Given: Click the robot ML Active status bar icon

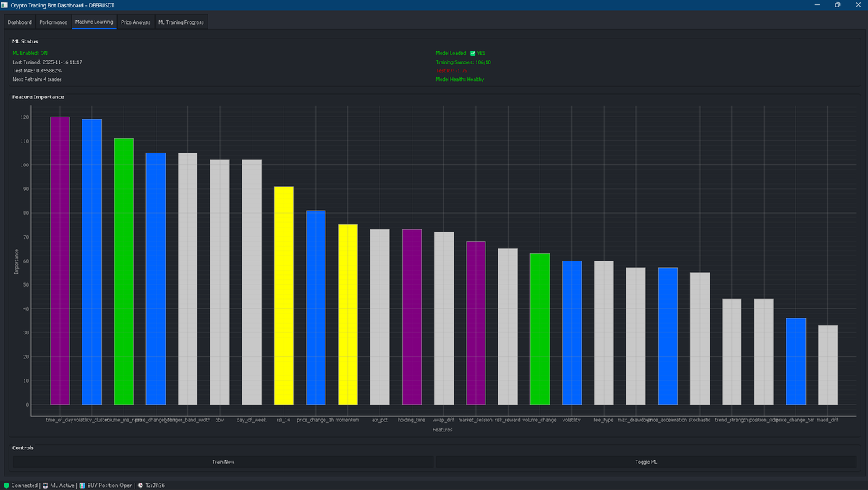Looking at the screenshot, I should pyautogui.click(x=46, y=486).
